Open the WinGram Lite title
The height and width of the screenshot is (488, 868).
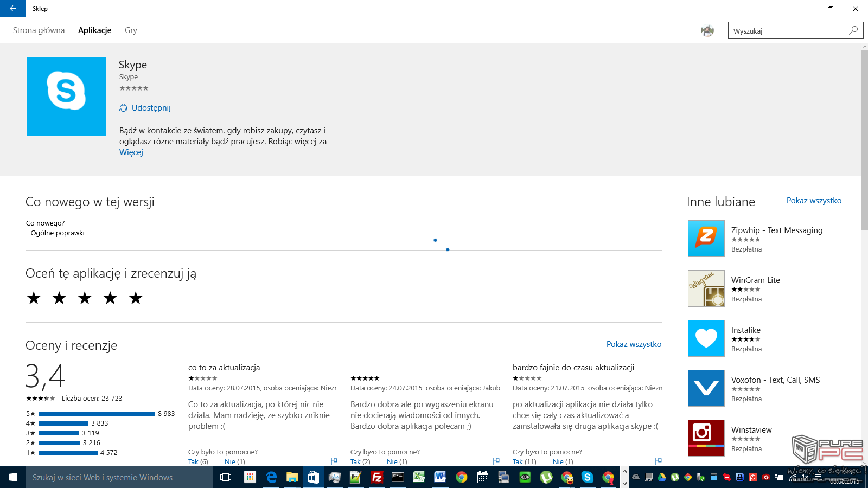pyautogui.click(x=756, y=280)
